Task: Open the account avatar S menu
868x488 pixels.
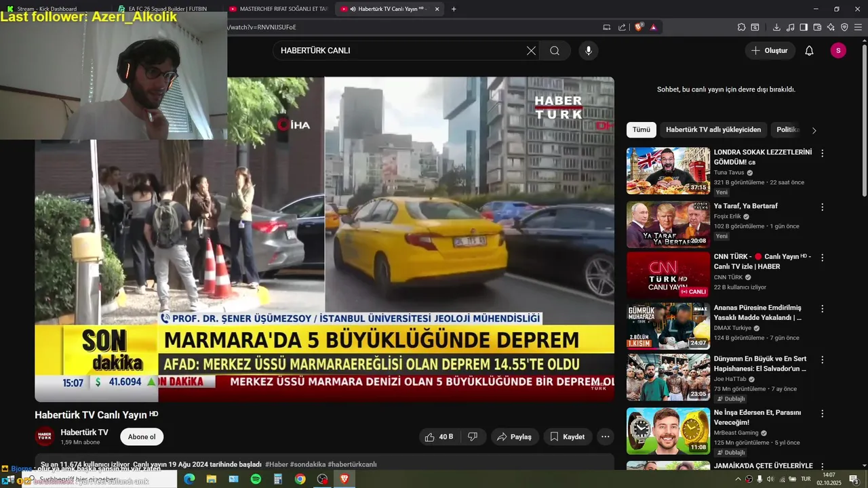Action: 838,51
